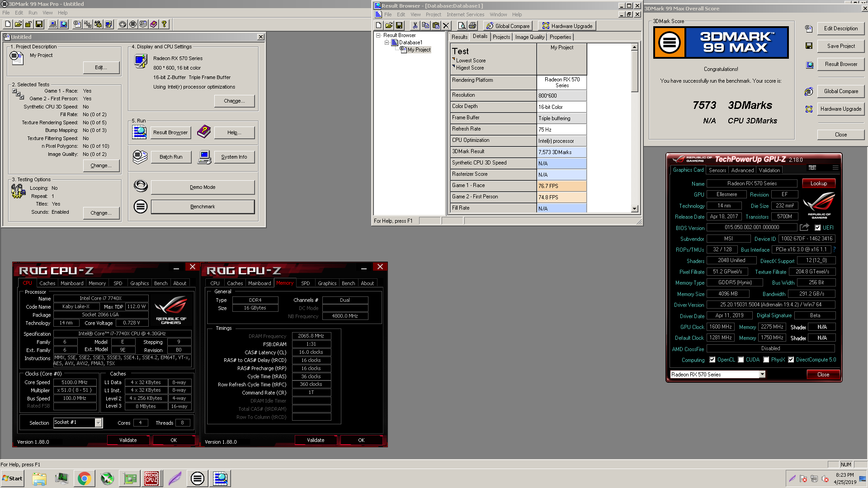Click Bus Interface question mark in GPU-Z
Image resolution: width=868 pixels, height=488 pixels.
pyautogui.click(x=835, y=249)
